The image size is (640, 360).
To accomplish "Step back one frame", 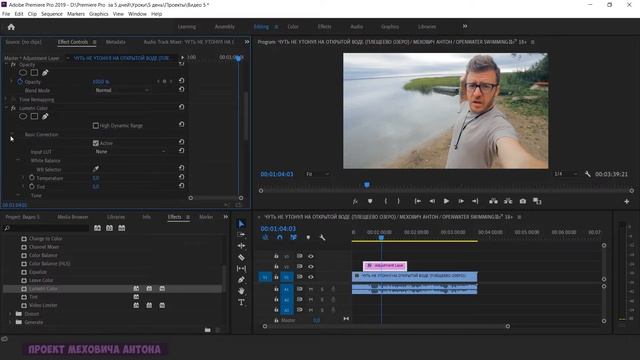I will [432, 201].
